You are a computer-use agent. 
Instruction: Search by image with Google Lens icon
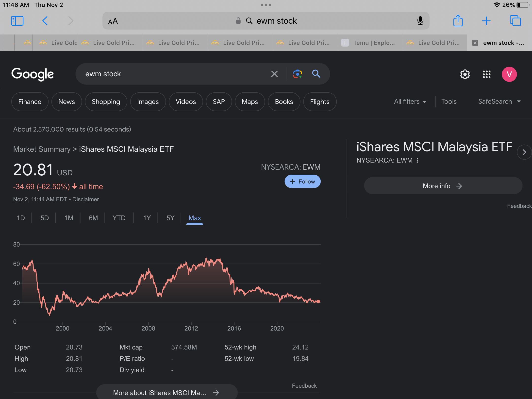coord(298,74)
